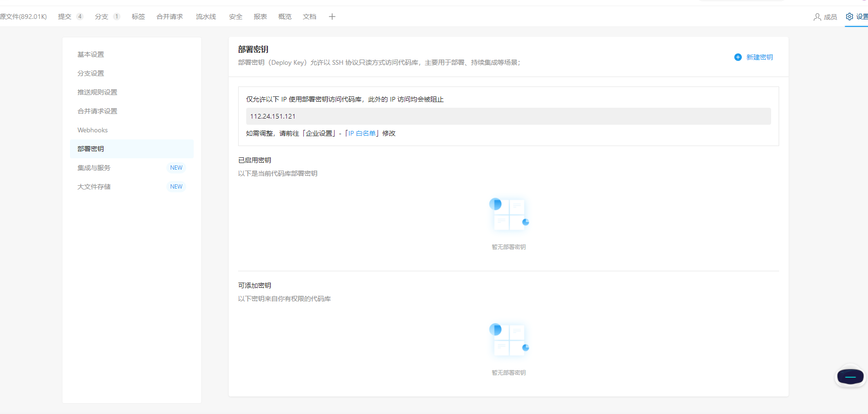This screenshot has height=414, width=868.
Task: Click the 以下是当前代码库部署密钥 description
Action: point(278,173)
